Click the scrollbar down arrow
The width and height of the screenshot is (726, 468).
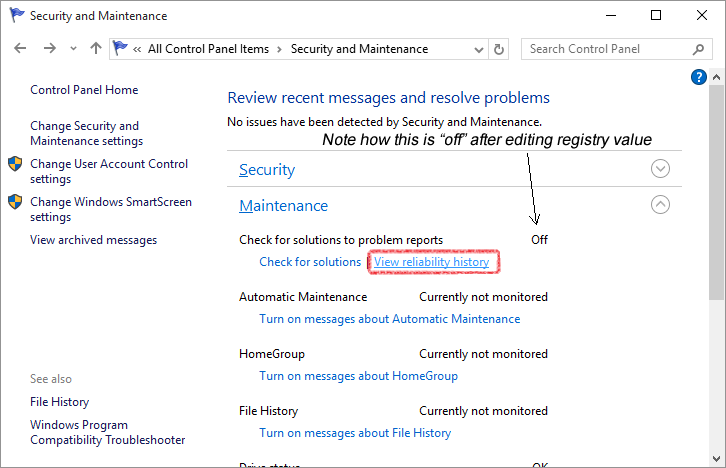click(716, 459)
